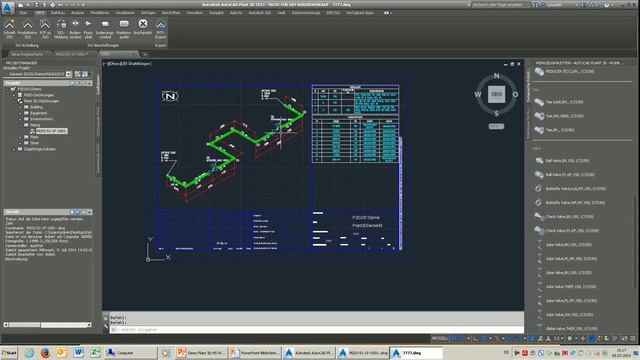Pick the Tee,SW,3000 palette item
Image resolution: width=640 pixels, height=360 pixels.
(559, 116)
